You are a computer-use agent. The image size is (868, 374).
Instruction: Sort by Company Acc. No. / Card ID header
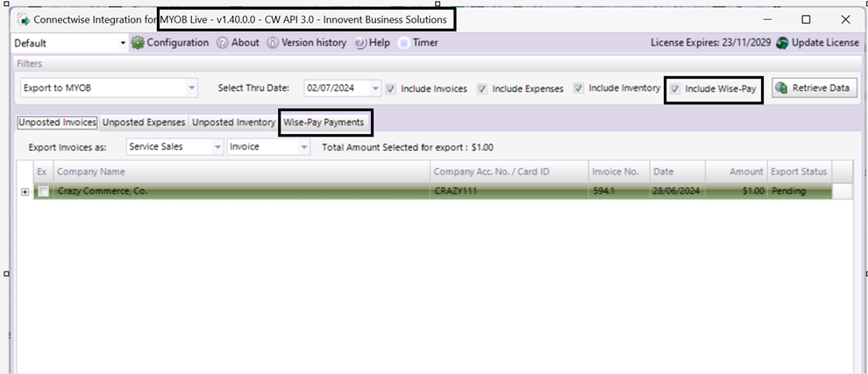click(x=509, y=172)
